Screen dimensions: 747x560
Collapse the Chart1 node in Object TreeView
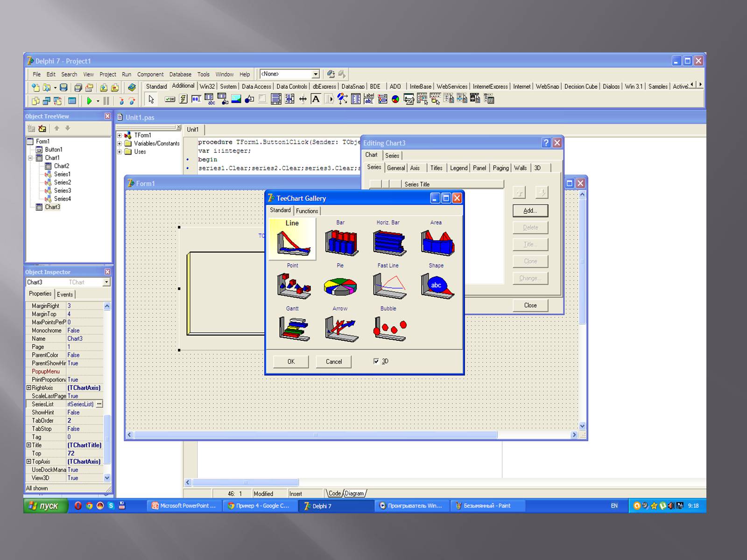[30, 158]
